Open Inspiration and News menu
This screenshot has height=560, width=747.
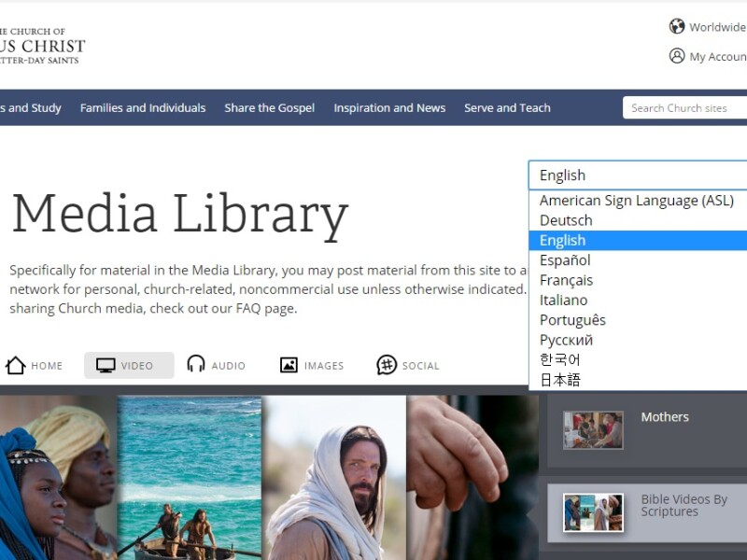[x=389, y=108]
